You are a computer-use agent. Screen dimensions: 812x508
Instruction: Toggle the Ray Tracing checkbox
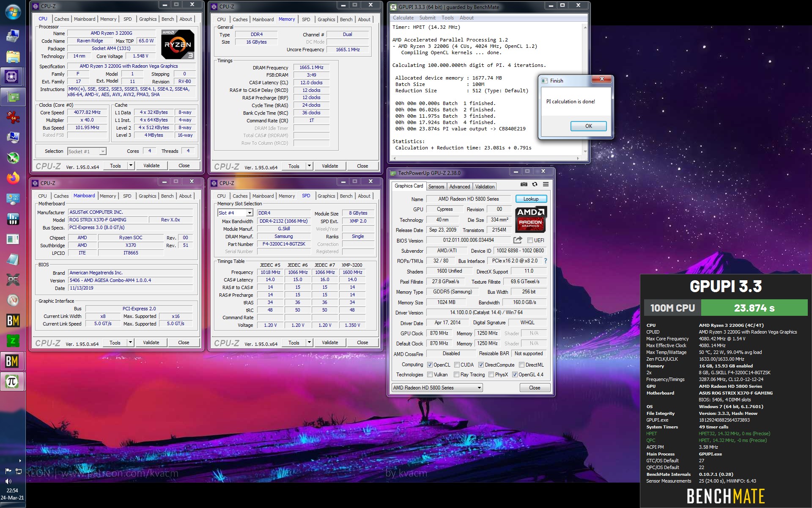click(x=456, y=375)
